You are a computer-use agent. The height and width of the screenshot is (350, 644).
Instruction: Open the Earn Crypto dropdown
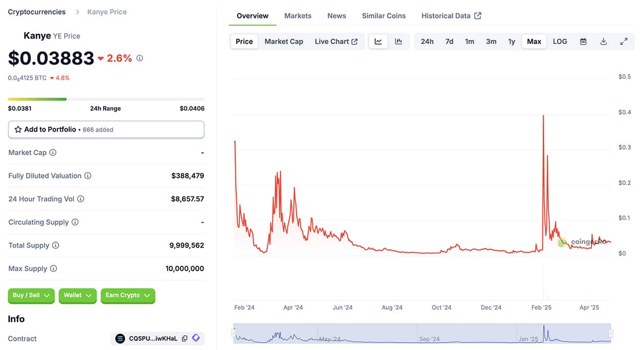(128, 296)
